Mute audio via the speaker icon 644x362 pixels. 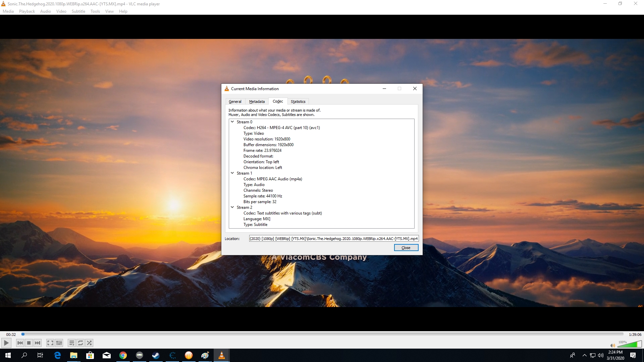(612, 345)
